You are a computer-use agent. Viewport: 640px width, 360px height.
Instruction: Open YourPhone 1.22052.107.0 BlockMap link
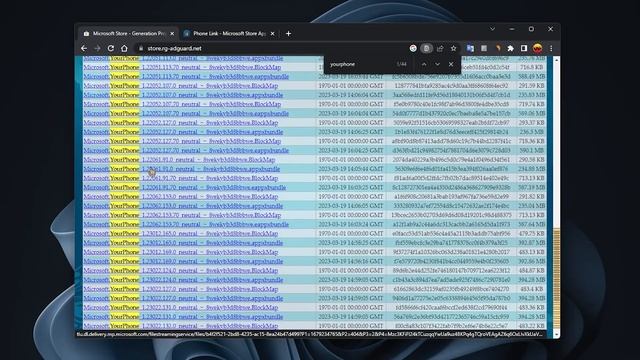[181, 86]
